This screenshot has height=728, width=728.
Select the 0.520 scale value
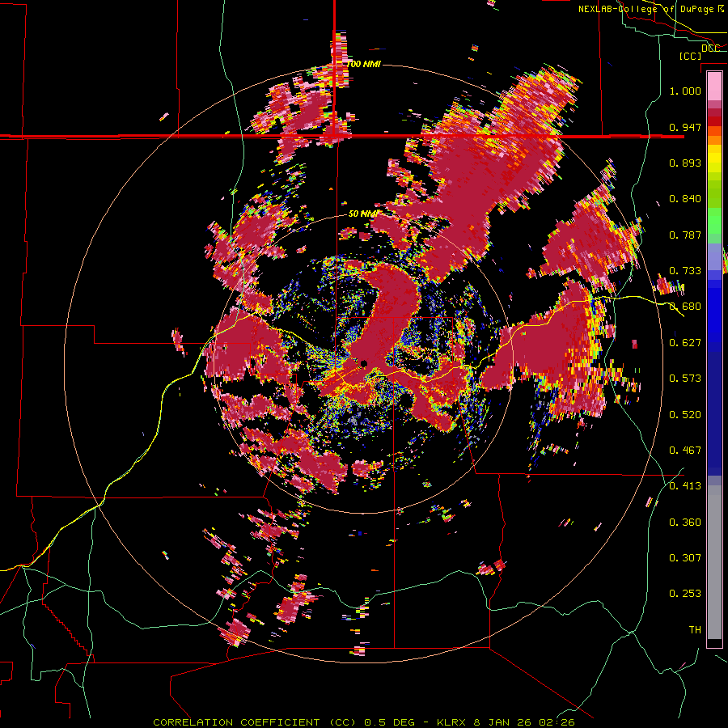[685, 414]
